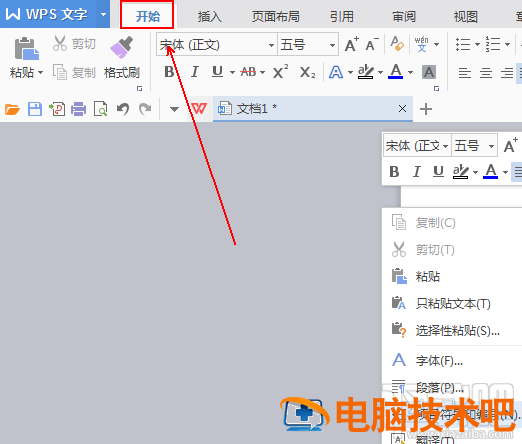The image size is (522, 444).
Task: Apply blue font color A in ribbon
Action: 396,72
